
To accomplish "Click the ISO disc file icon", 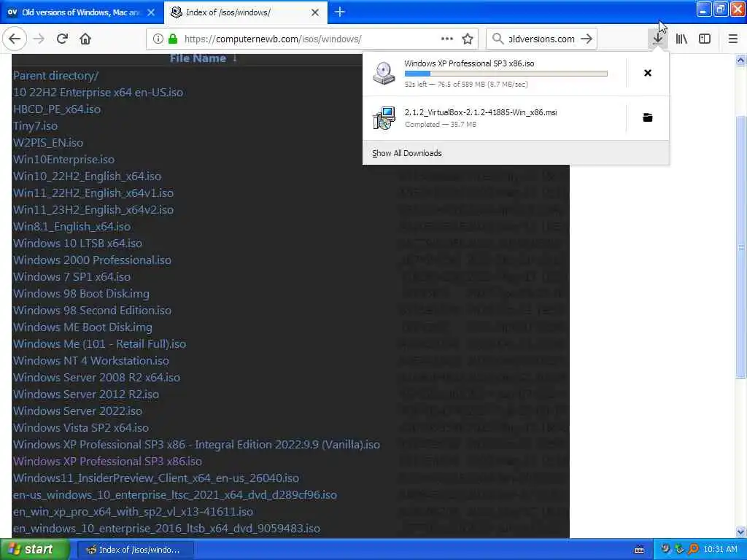I will pos(384,74).
